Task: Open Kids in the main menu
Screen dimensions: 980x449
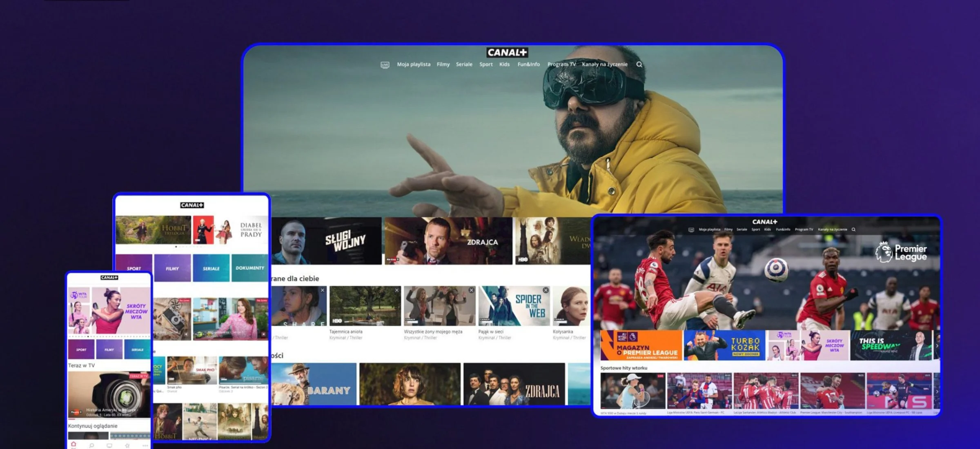Action: tap(505, 64)
